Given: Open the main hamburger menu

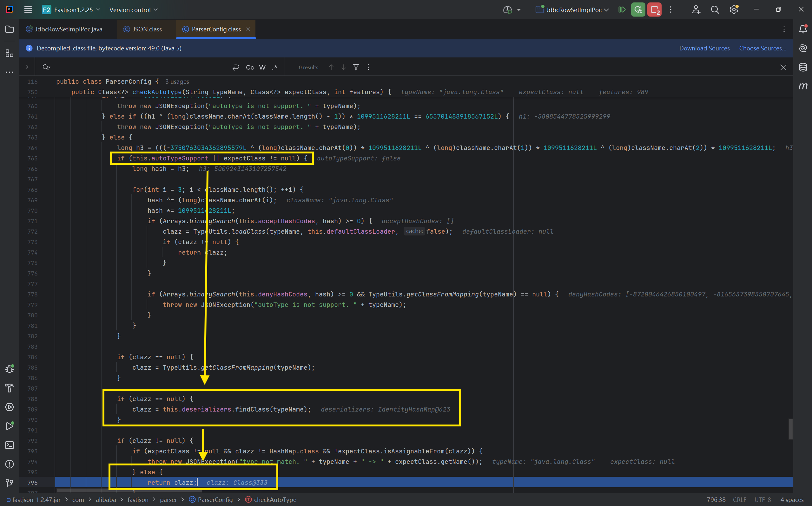Looking at the screenshot, I should coord(28,10).
